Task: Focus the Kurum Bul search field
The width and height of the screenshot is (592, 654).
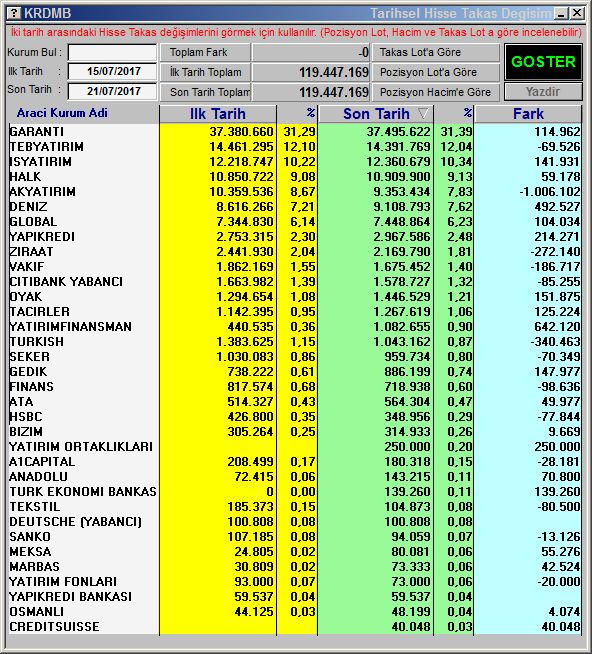Action: pos(112,53)
